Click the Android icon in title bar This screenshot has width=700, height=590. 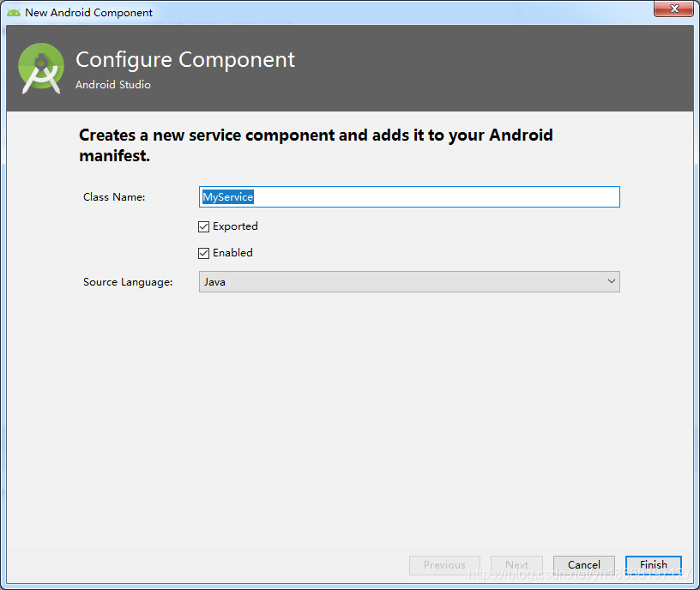tap(14, 13)
